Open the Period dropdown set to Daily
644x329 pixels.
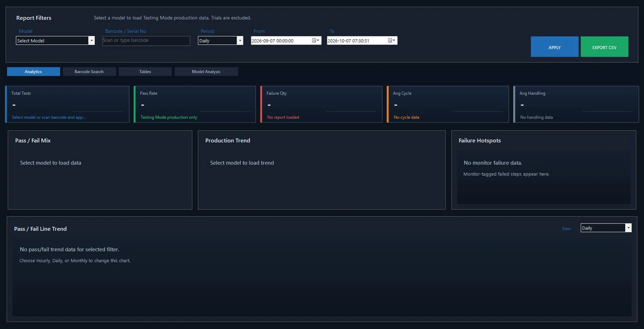coord(240,41)
